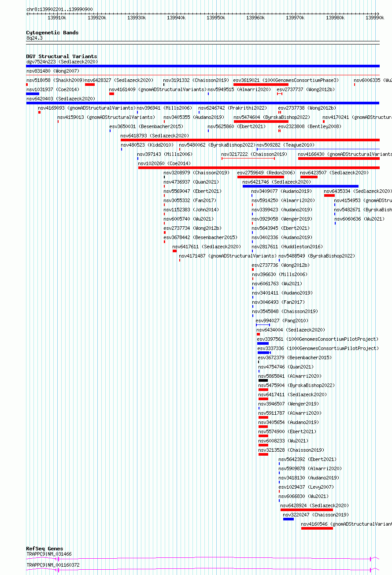Select nsv3405355 (Audano2019) variant
Screen dimensions: 392x575
tap(194, 117)
